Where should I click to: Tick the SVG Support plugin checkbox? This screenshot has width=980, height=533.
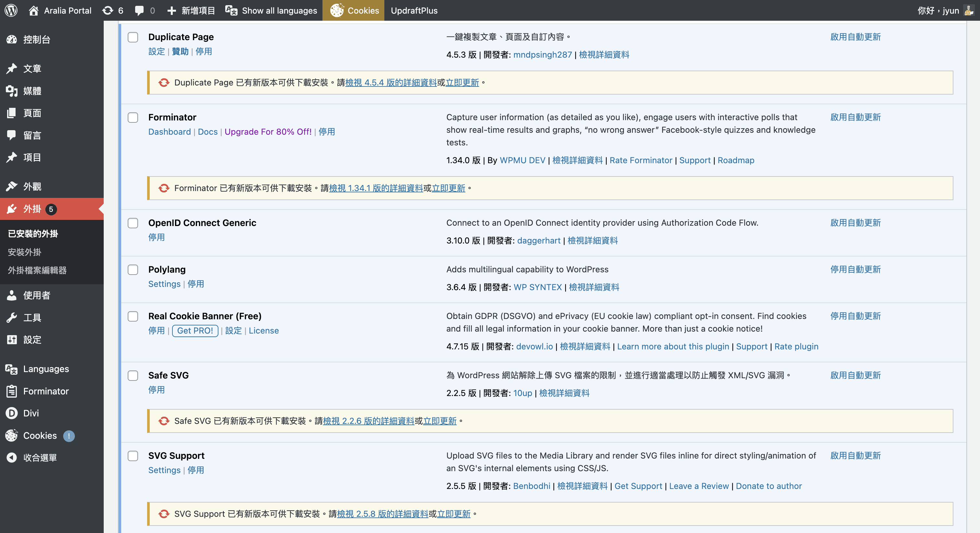pyautogui.click(x=133, y=456)
